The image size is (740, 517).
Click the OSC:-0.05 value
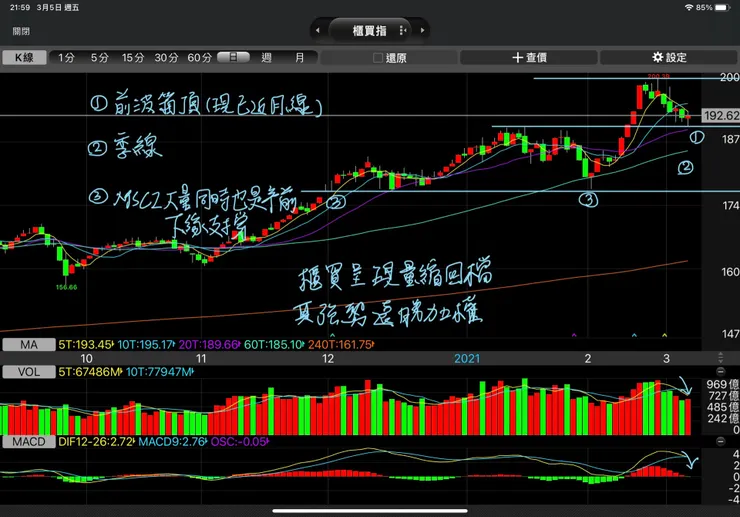(x=239, y=442)
